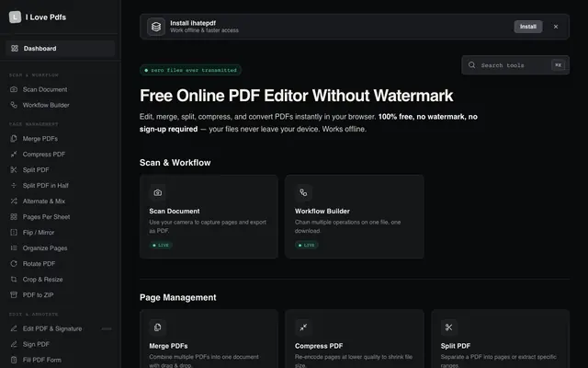Click the scissors icon on Split PDF card
This screenshot has width=588, height=368.
point(449,328)
